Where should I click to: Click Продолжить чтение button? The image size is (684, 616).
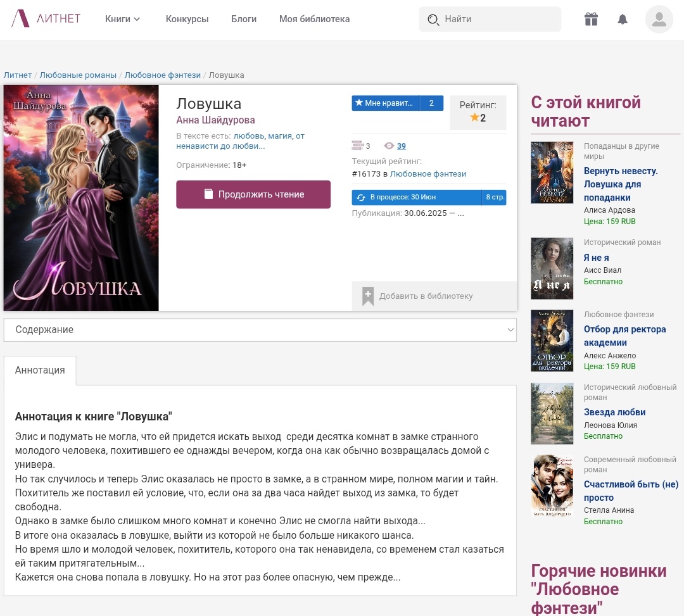pos(253,194)
